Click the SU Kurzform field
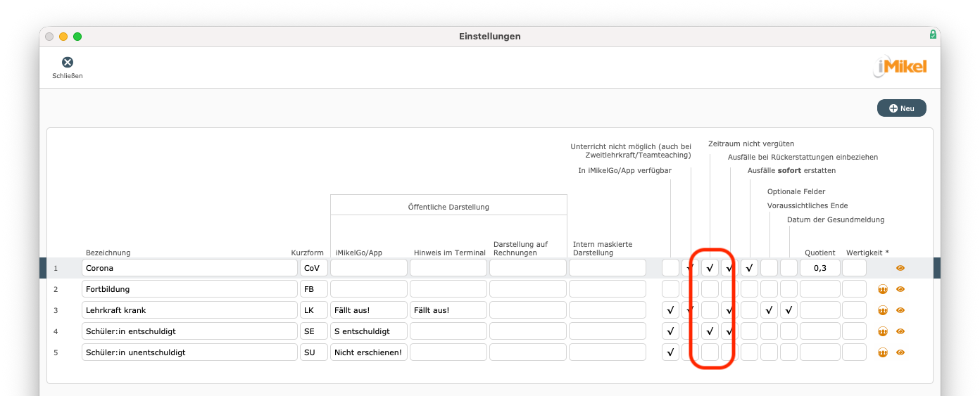This screenshot has height=396, width=980. point(314,352)
